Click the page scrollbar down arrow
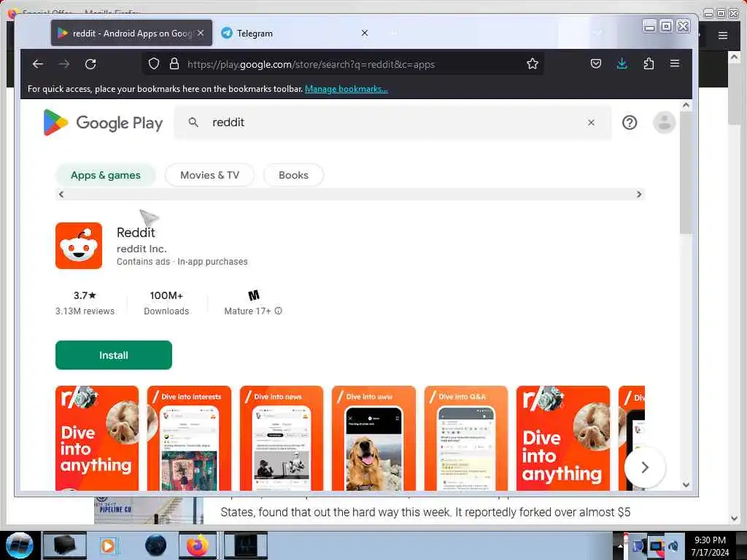 coord(686,485)
